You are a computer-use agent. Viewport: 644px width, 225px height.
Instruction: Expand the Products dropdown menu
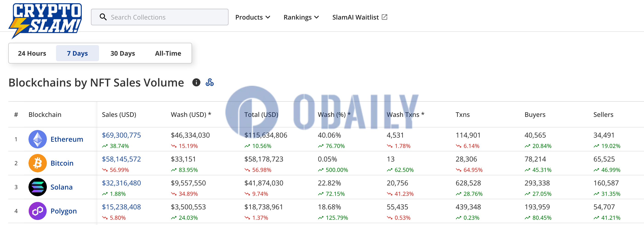pos(253,17)
